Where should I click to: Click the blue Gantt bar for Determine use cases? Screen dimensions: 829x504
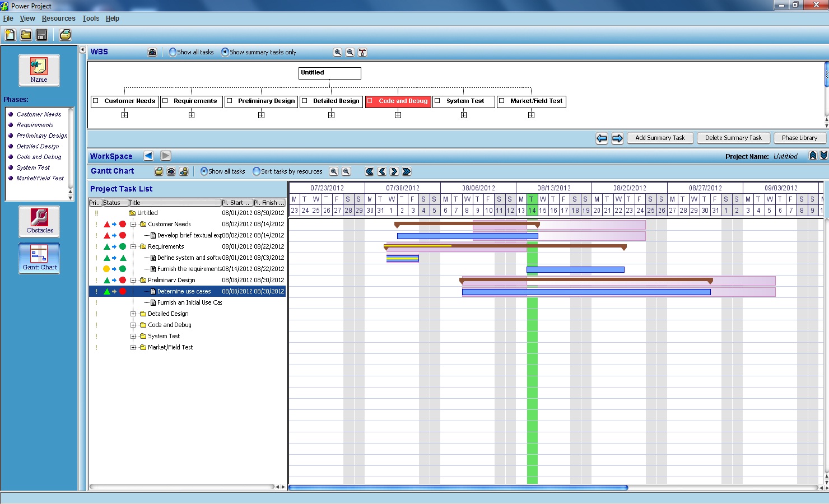[586, 292]
